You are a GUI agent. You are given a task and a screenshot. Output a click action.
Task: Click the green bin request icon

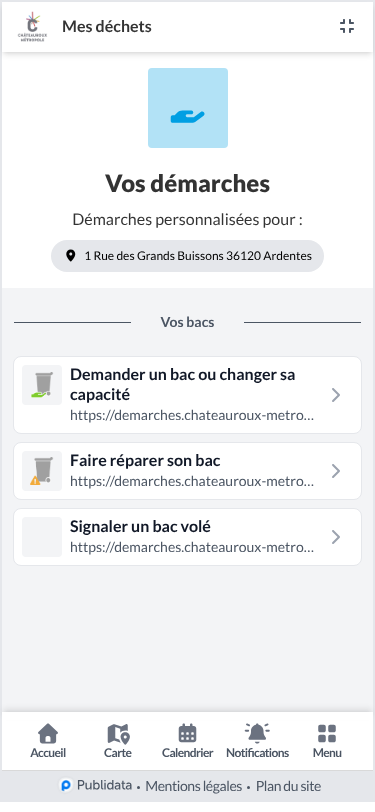click(x=42, y=385)
